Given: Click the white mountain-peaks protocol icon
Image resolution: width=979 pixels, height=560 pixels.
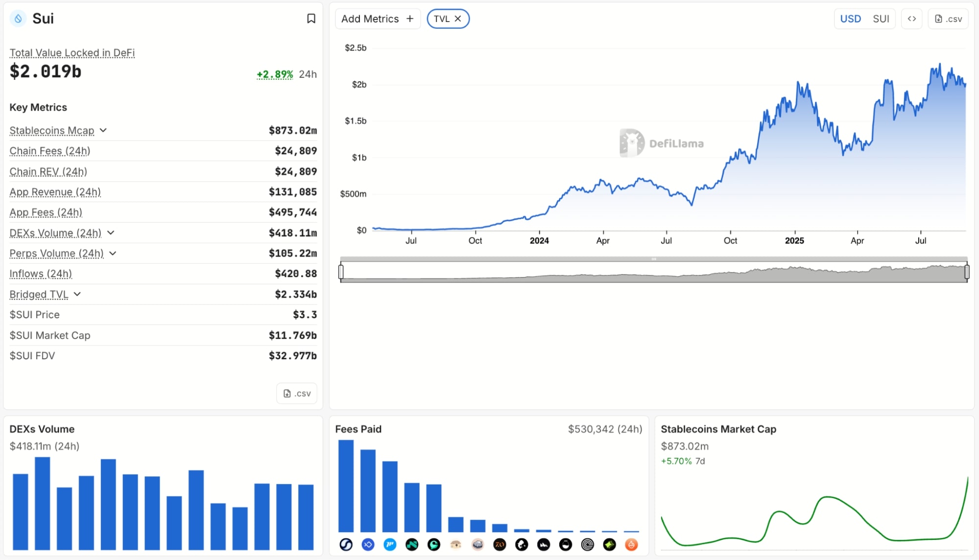Looking at the screenshot, I should pos(544,544).
